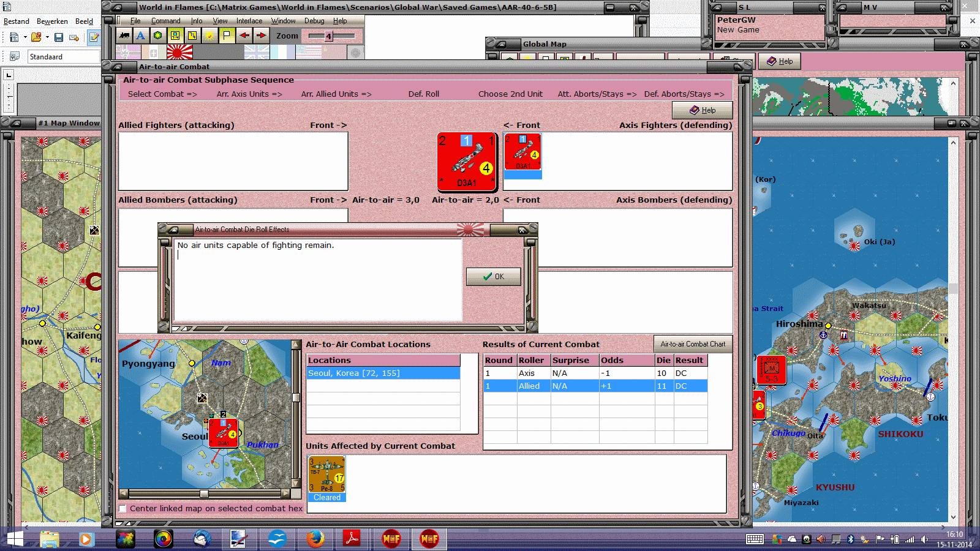Open the Info menu
The image size is (980, 551).
pyautogui.click(x=197, y=21)
